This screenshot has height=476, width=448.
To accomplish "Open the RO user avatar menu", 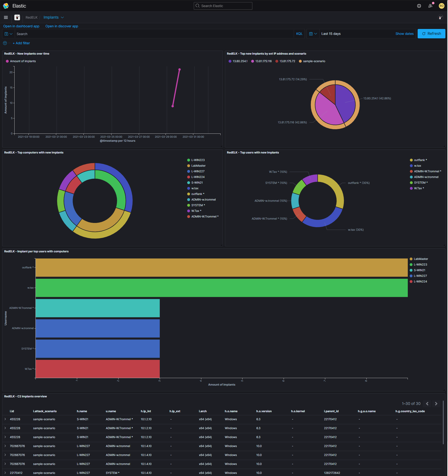I will coord(442,6).
